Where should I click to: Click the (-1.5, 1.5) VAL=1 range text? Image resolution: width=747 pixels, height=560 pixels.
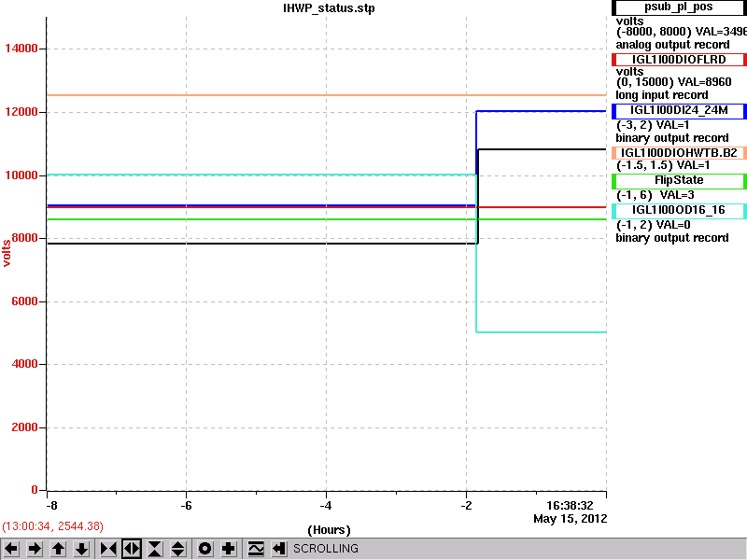[x=663, y=165]
